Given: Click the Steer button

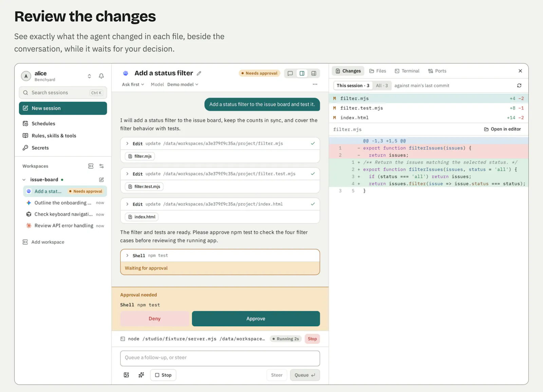Looking at the screenshot, I should tap(277, 375).
